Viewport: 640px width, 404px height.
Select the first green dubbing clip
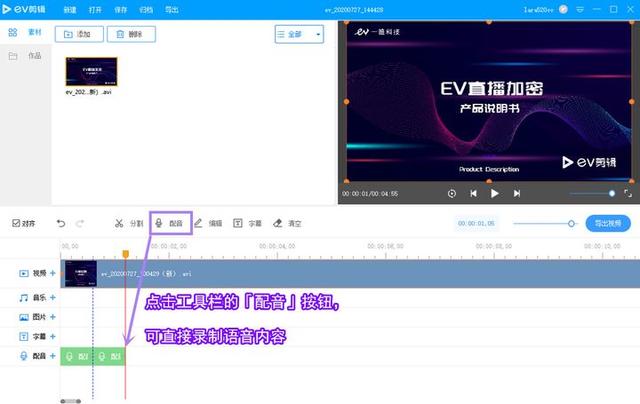pyautogui.click(x=77, y=357)
